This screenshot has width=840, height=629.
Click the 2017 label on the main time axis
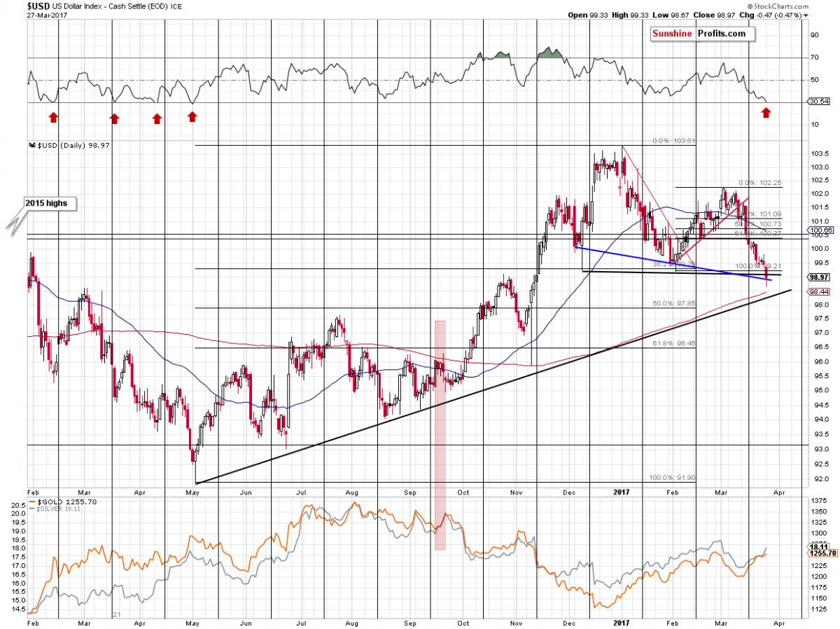pyautogui.click(x=621, y=492)
